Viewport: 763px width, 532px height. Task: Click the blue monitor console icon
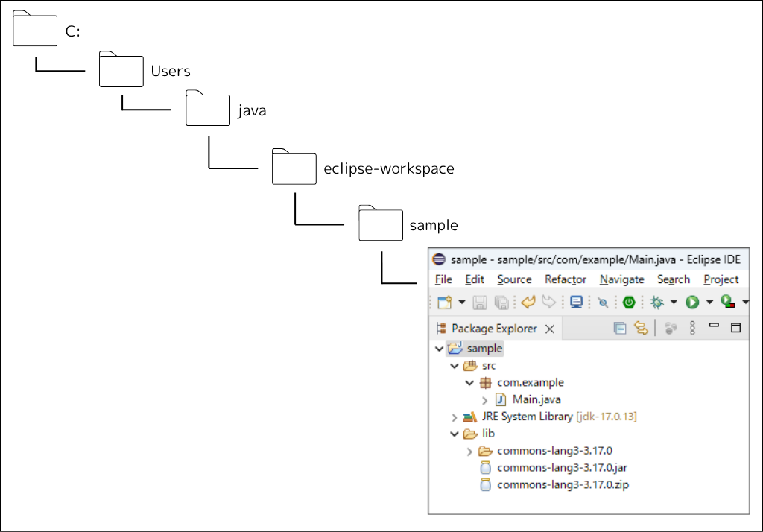(576, 303)
